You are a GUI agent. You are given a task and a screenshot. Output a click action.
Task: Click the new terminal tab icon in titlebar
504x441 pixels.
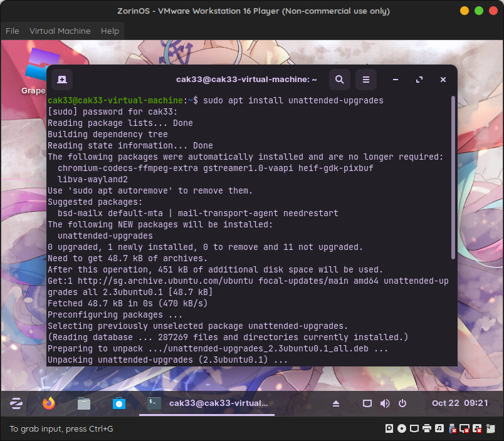(61, 80)
